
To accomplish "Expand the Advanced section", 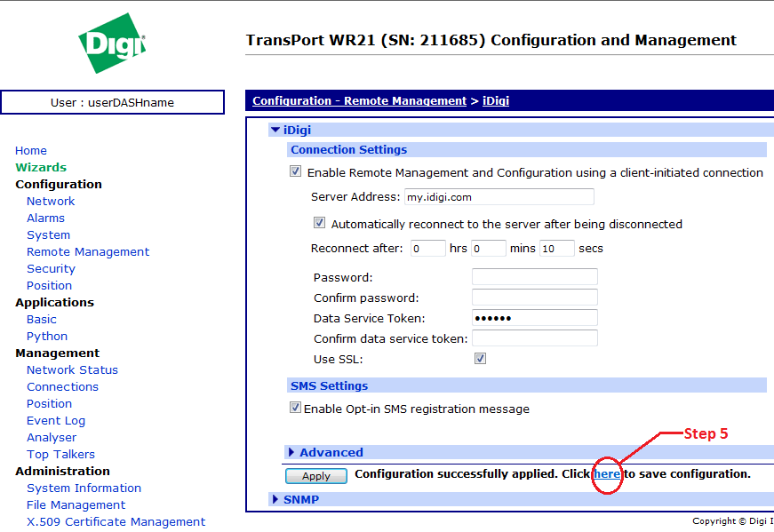I will pyautogui.click(x=291, y=453).
